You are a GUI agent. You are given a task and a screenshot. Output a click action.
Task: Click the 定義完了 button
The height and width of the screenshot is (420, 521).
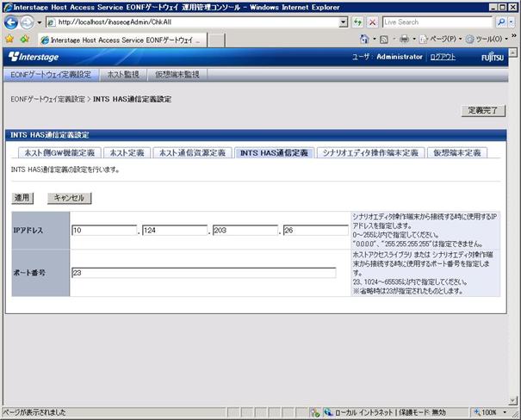pos(483,110)
